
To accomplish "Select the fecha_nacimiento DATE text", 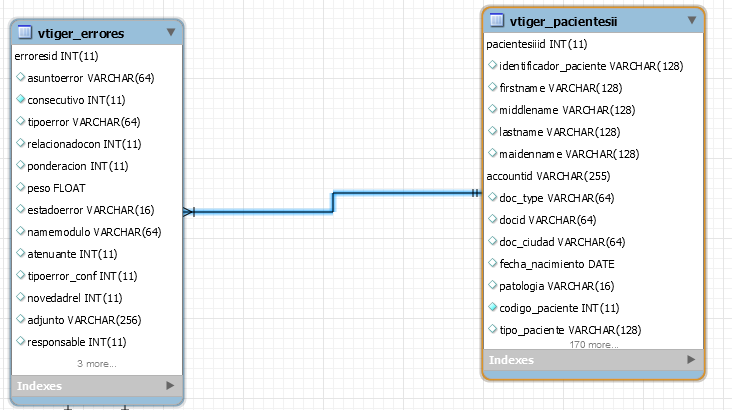I will pos(557,264).
